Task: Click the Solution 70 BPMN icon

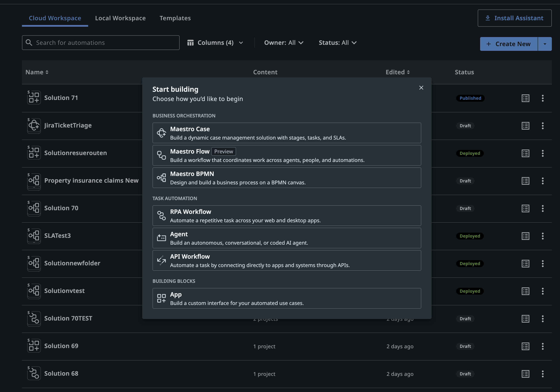Action: pos(34,208)
